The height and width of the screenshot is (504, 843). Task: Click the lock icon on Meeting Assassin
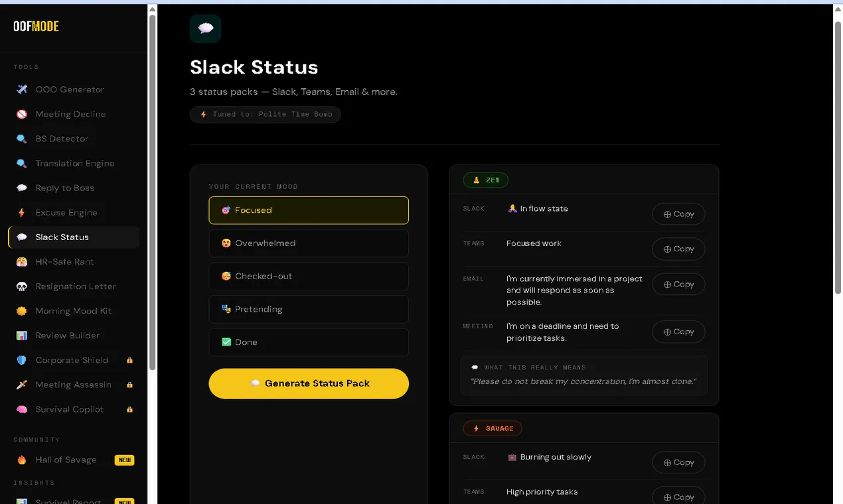tap(129, 385)
